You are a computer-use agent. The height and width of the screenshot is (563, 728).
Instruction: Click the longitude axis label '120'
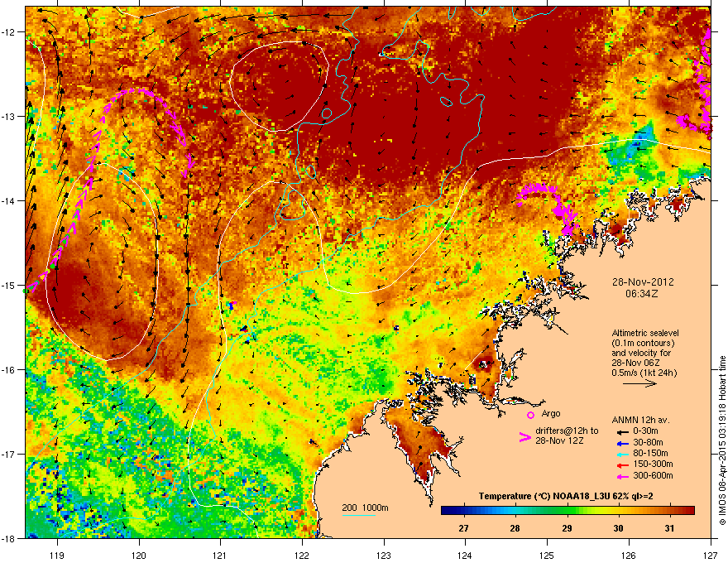[x=139, y=555]
